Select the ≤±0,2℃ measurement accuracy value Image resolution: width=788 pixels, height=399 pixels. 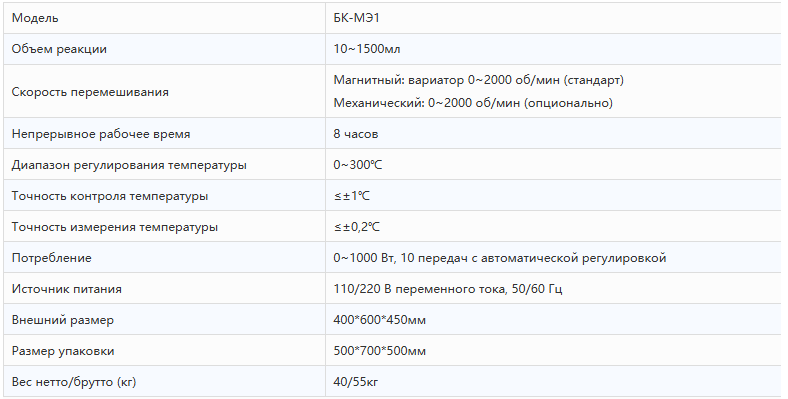point(357,227)
